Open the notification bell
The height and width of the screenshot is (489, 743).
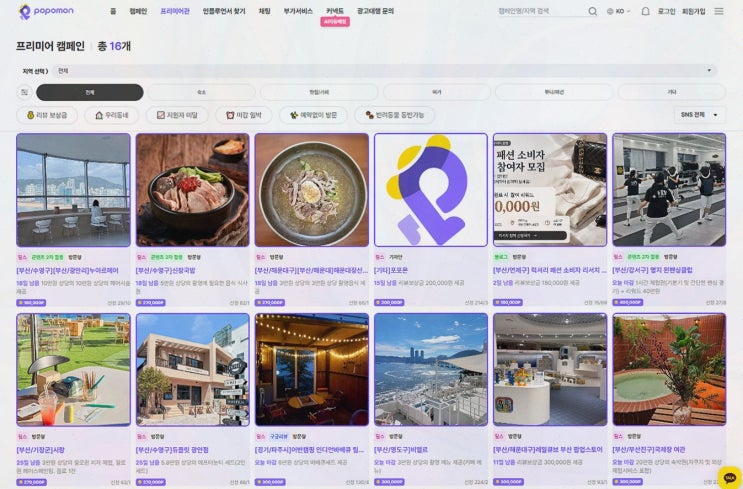[x=645, y=11]
